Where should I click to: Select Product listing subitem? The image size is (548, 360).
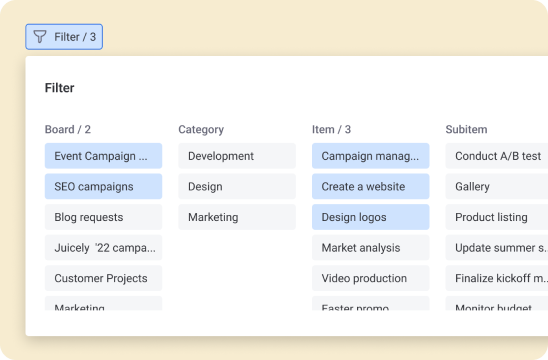pyautogui.click(x=497, y=217)
